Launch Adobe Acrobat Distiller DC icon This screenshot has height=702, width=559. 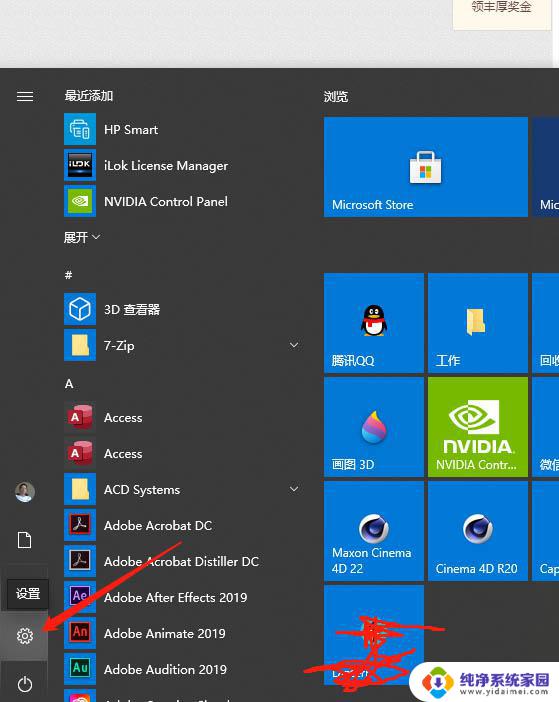80,561
